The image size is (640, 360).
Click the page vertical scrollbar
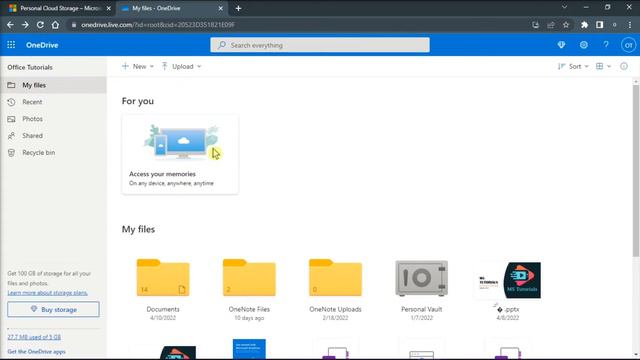pyautogui.click(x=636, y=171)
